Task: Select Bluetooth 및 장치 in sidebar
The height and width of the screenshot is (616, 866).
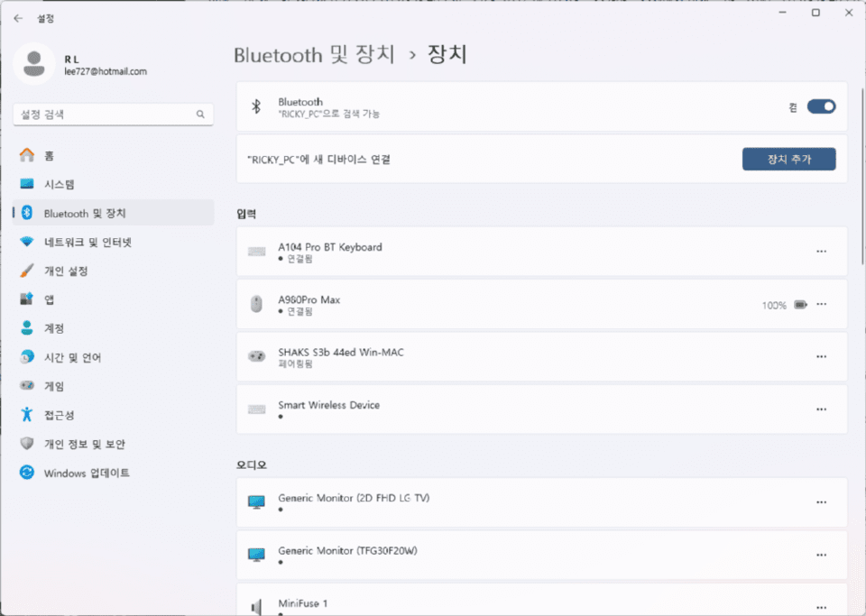Action: (x=114, y=213)
